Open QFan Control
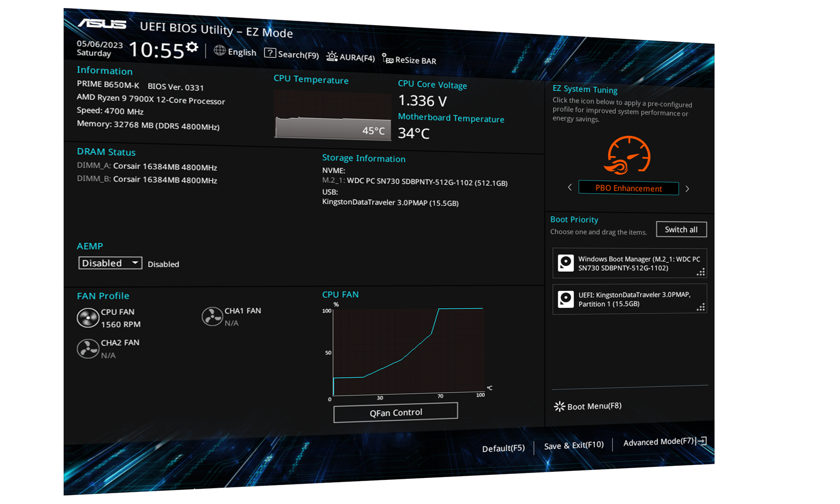The image size is (840, 504). pos(396,412)
